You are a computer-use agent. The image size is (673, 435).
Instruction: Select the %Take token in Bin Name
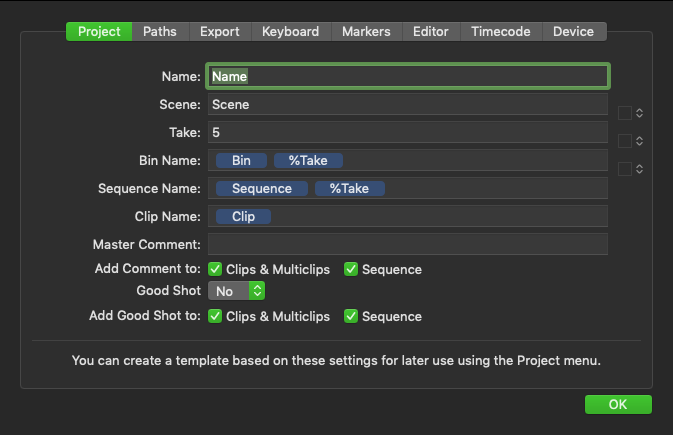tap(308, 160)
